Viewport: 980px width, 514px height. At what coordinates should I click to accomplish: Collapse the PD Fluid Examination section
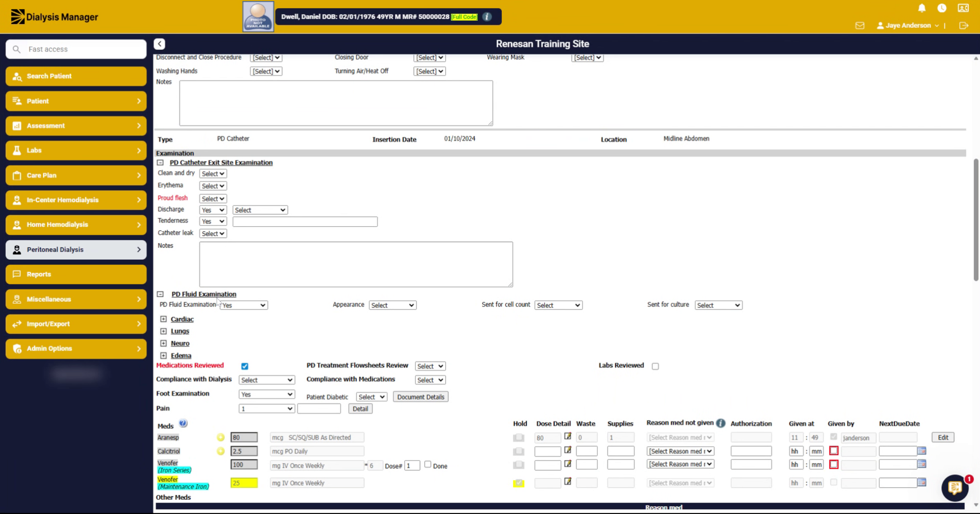(x=160, y=294)
